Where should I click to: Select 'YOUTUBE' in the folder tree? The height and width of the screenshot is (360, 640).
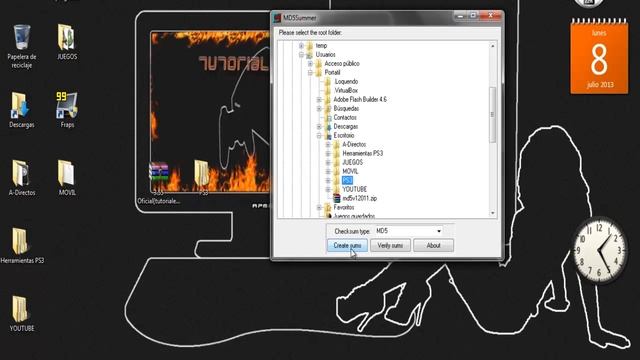[x=354, y=189]
